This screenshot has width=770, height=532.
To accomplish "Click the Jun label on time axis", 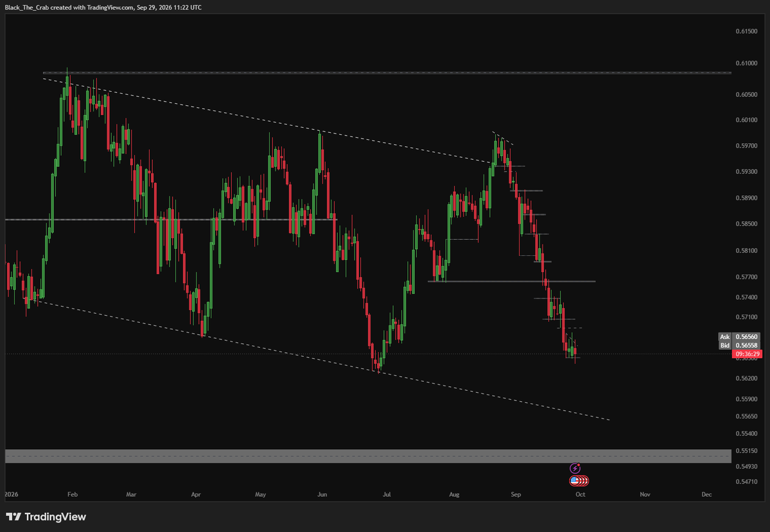I will pyautogui.click(x=322, y=494).
